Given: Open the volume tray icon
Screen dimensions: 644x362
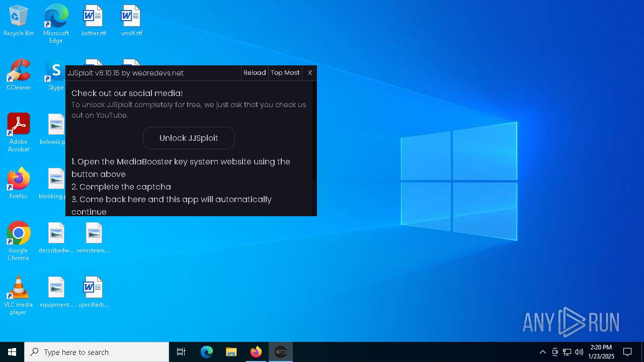Looking at the screenshot, I should (x=579, y=352).
